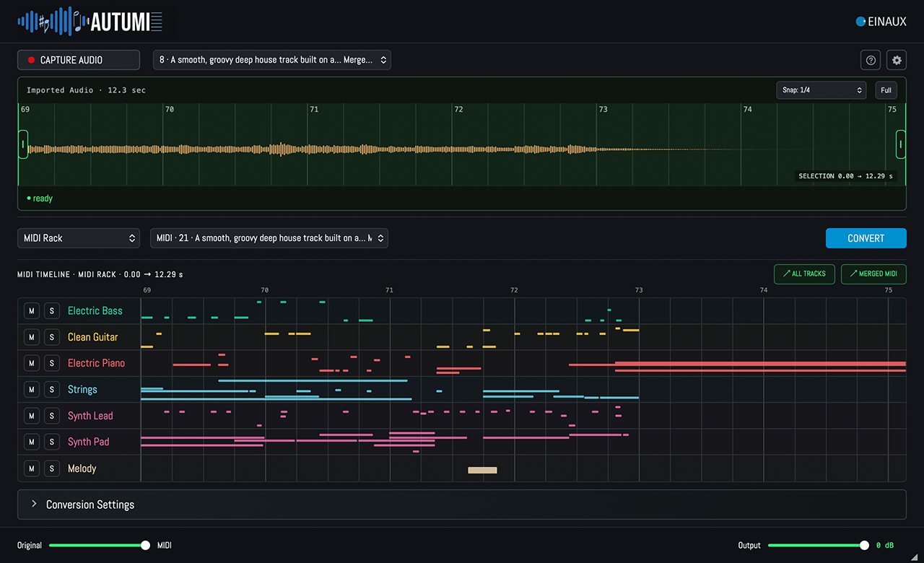
Task: Solo the Electric Bass track
Action: [52, 310]
